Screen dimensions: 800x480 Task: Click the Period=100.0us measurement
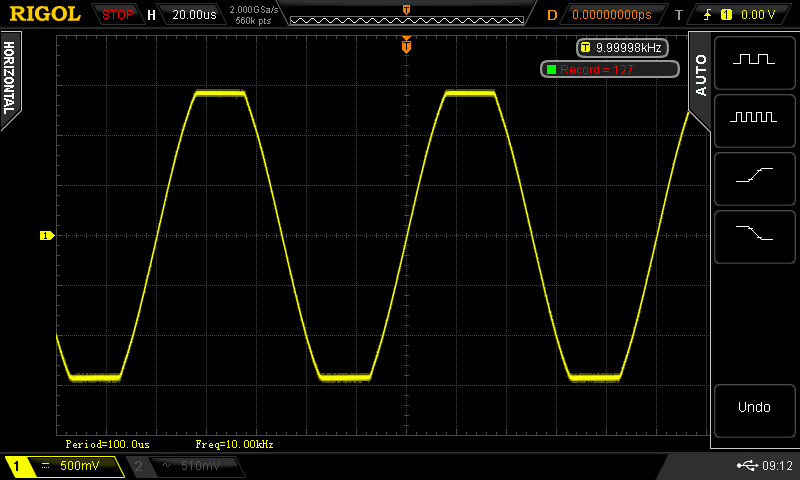[x=107, y=444]
